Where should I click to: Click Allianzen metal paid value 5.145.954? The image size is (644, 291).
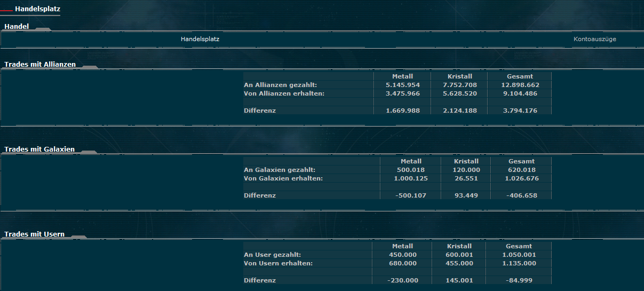coord(403,85)
